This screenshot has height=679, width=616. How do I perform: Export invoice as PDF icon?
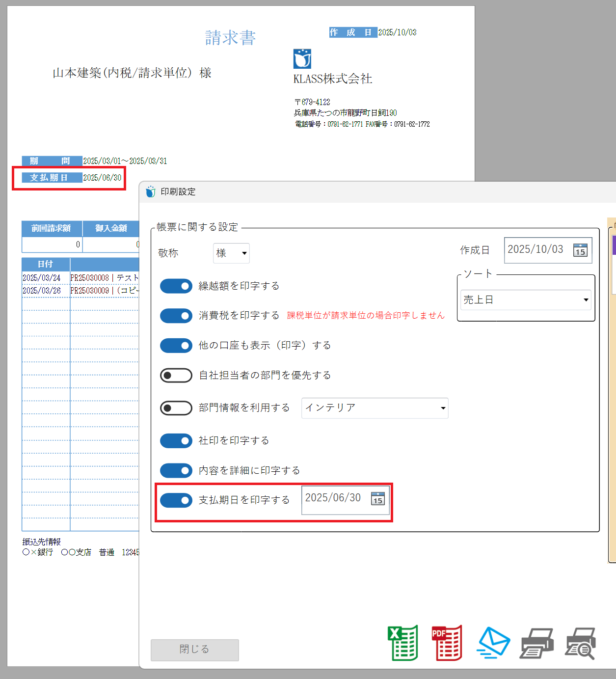[x=447, y=643]
